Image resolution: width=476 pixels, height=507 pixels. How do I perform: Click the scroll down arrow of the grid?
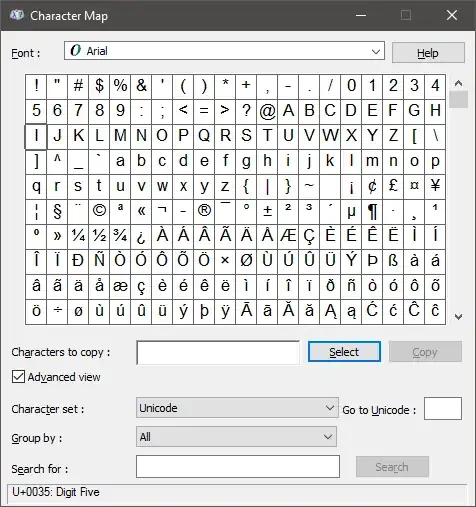458,317
